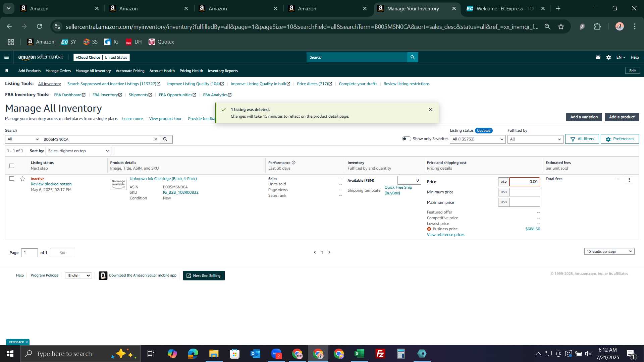Open the Add Products menu
This screenshot has height=362, width=644.
[30, 71]
